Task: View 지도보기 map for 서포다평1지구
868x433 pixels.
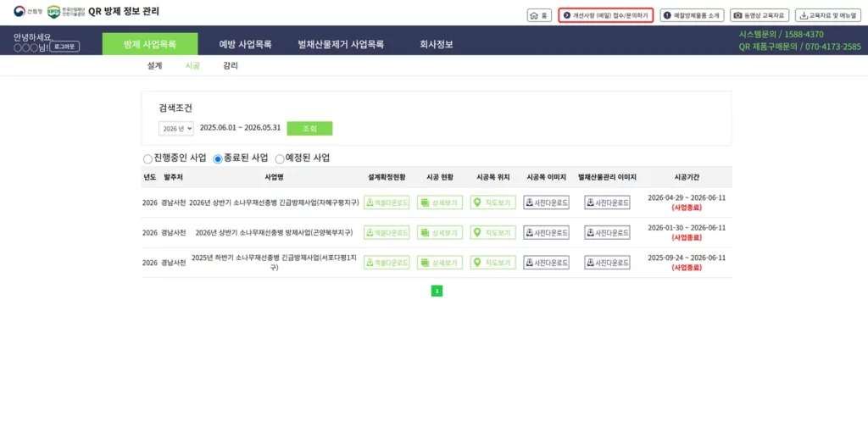Action: tap(492, 263)
